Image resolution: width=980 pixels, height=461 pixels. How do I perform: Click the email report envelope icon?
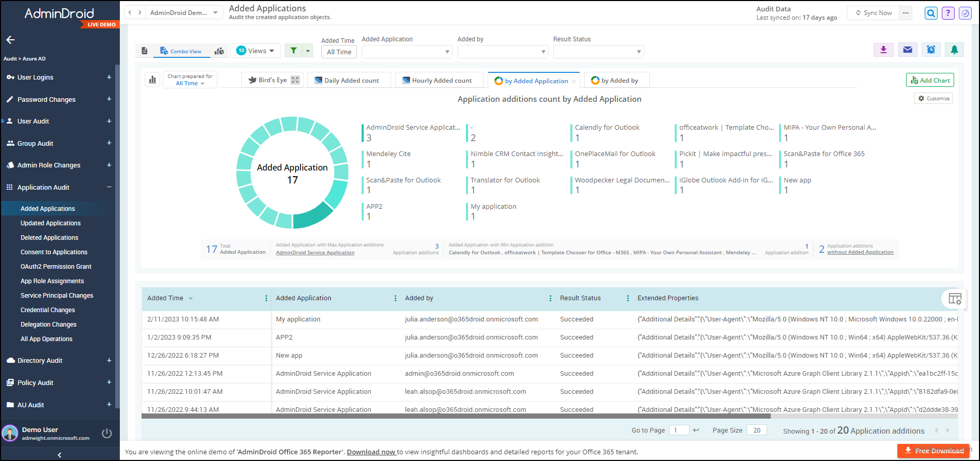point(907,50)
